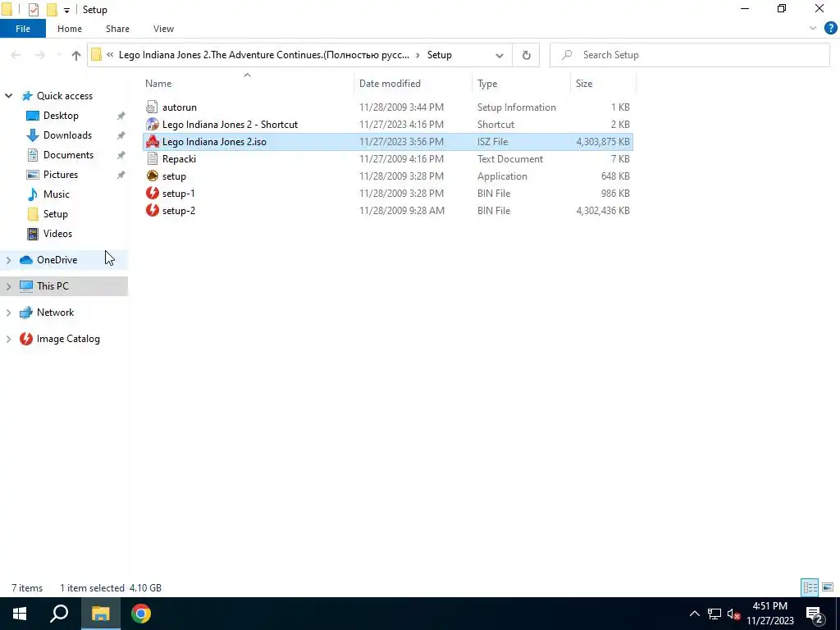Click the muted volume tray icon
Screen dimensions: 840x630
pos(734,614)
